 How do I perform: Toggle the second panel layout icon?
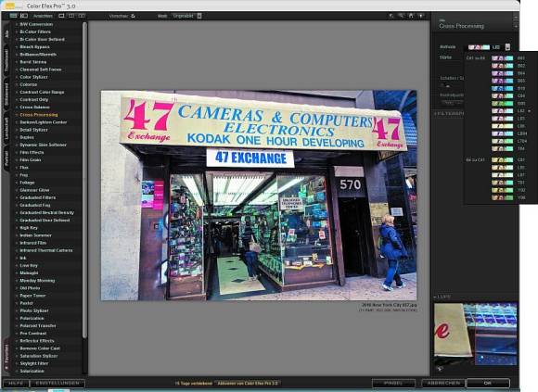click(24, 16)
